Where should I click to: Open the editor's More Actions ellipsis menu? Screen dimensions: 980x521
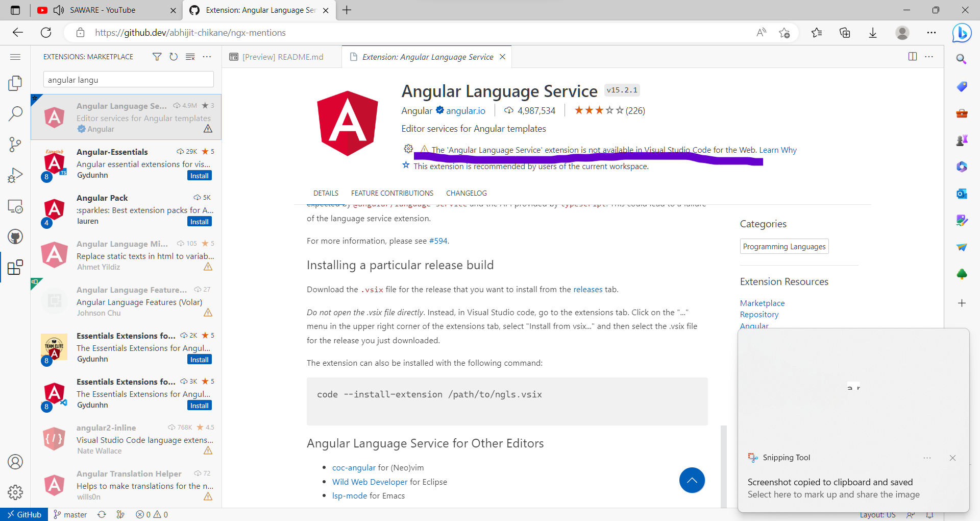(929, 57)
